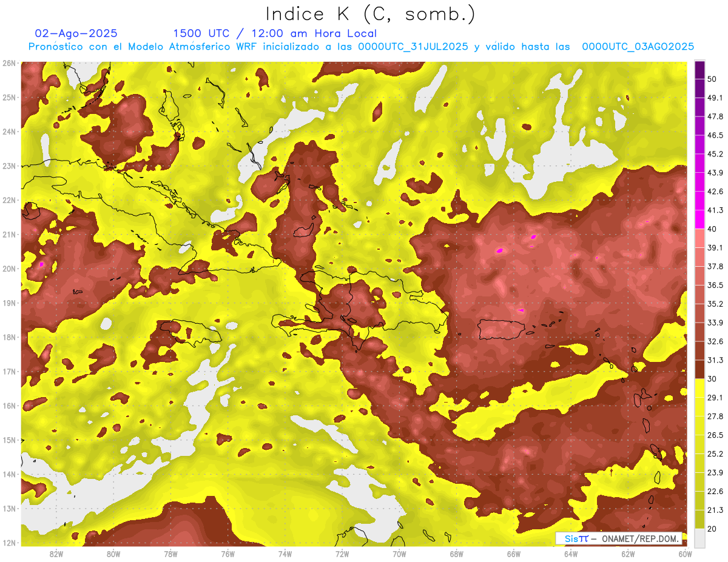Click the "49.1" color scale label
The width and height of the screenshot is (728, 562).
pos(715,98)
